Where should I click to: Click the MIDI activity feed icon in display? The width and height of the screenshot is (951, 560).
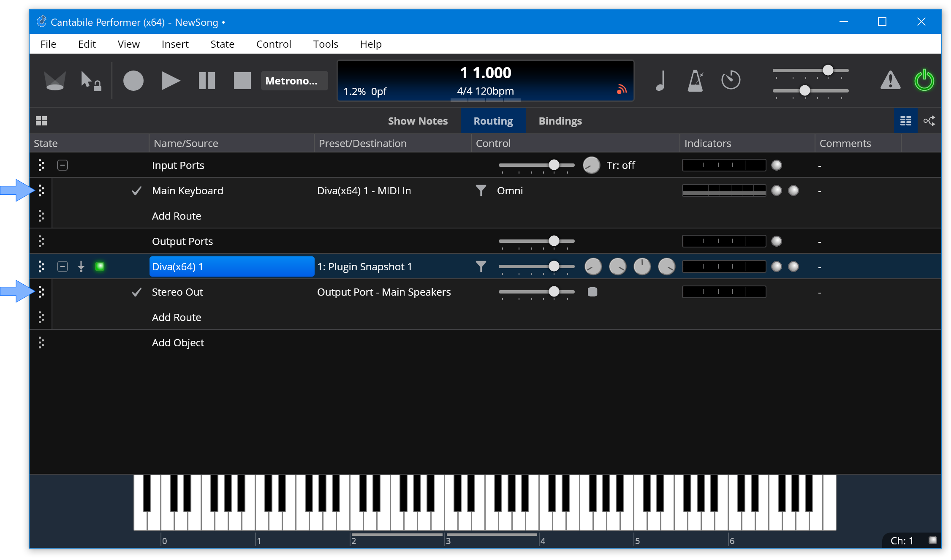point(622,90)
